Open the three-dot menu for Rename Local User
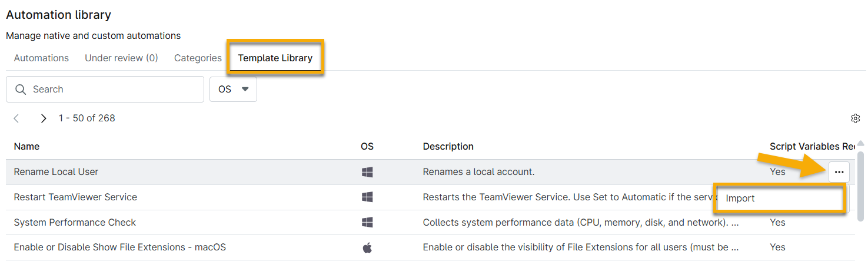Viewport: 868px width, 261px height. [x=839, y=172]
